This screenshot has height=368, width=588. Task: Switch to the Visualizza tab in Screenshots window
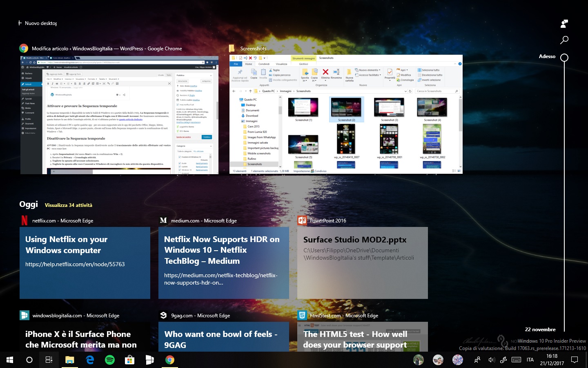(281, 64)
